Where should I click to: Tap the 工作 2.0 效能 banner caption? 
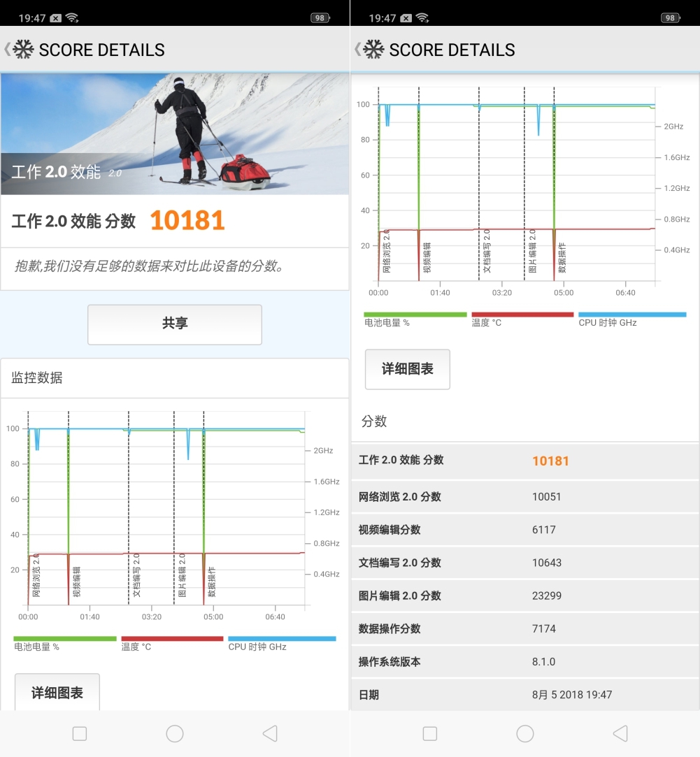tap(66, 172)
